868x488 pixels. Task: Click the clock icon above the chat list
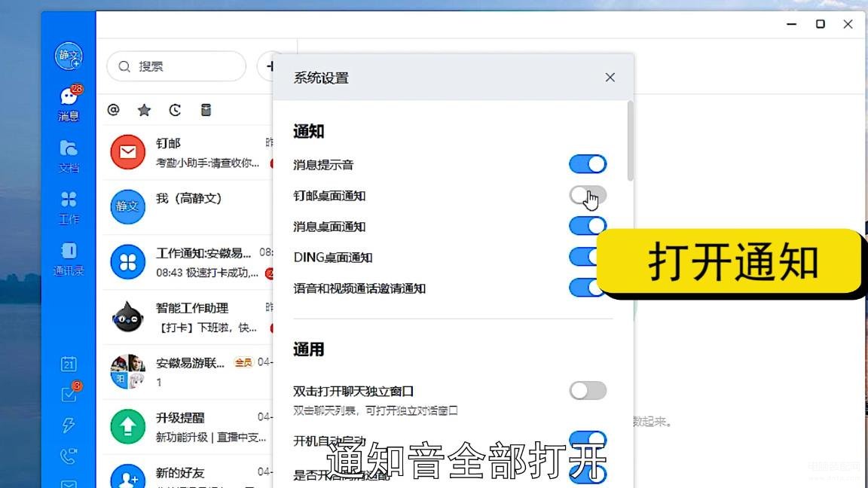coord(175,110)
